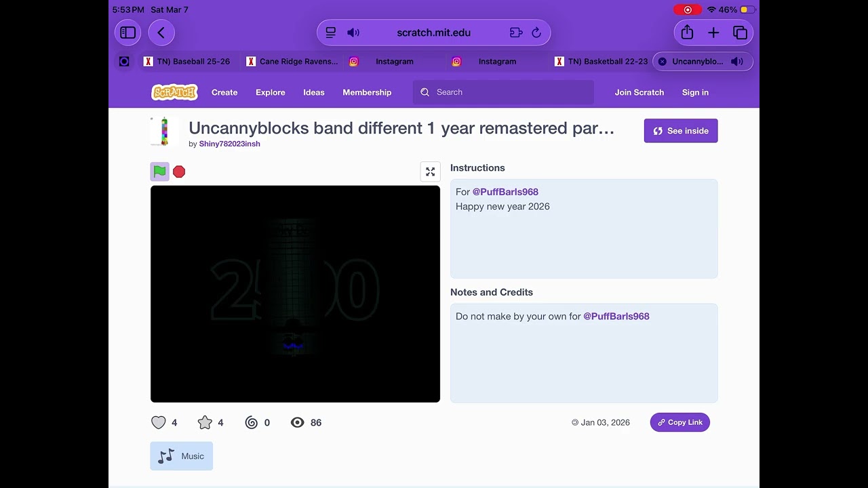The height and width of the screenshot is (488, 868).
Task: Start the project with green flag
Action: coord(159,171)
